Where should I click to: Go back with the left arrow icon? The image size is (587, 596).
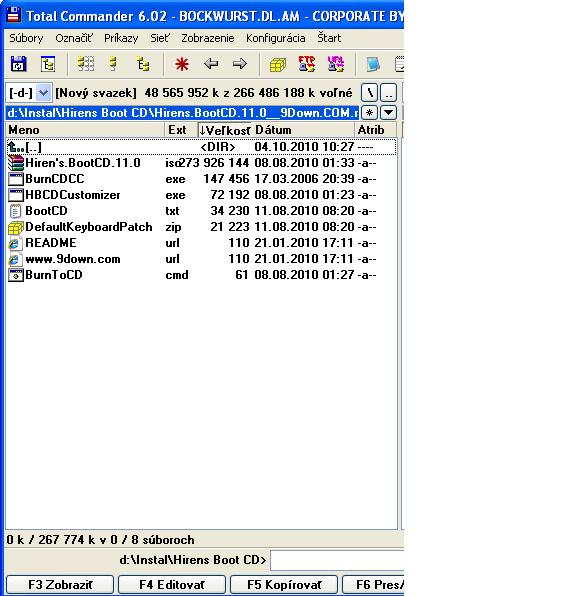[211, 63]
